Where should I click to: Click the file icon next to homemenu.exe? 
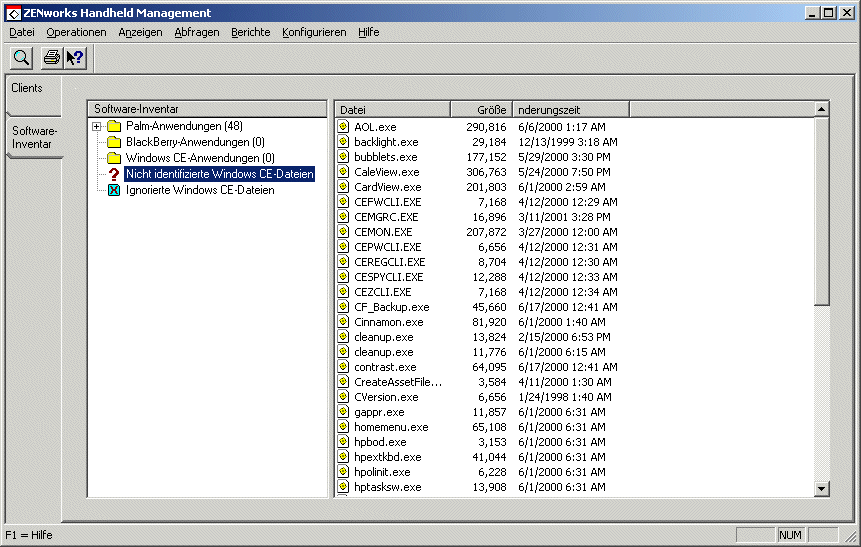point(343,426)
